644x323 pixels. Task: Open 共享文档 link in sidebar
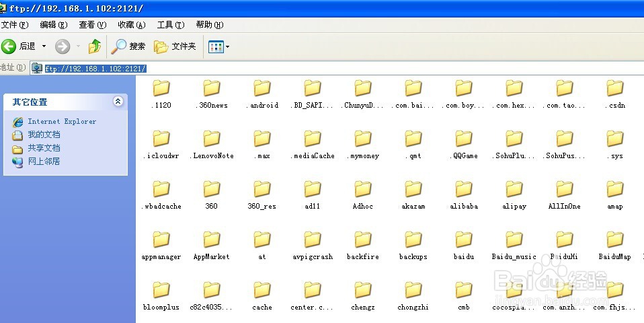coord(44,148)
